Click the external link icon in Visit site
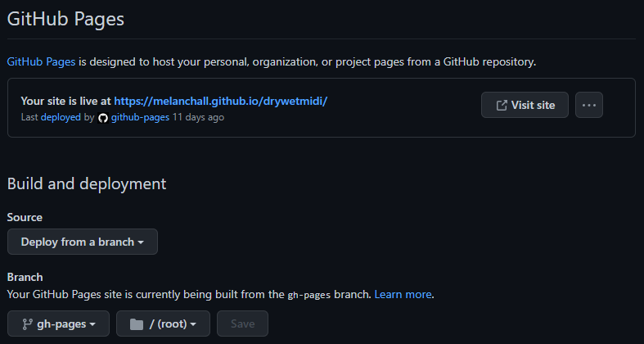The image size is (644, 344). 502,105
